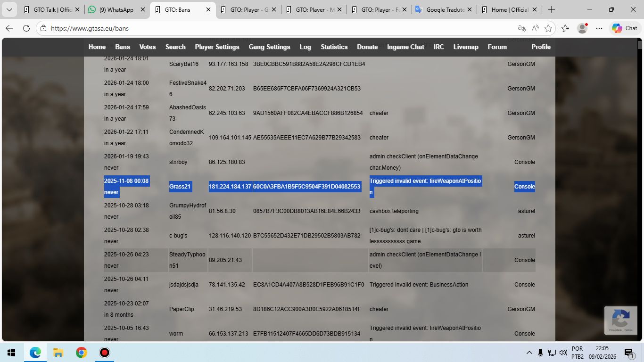Expand the tab search chevron
This screenshot has width=644, height=362.
[9, 9]
